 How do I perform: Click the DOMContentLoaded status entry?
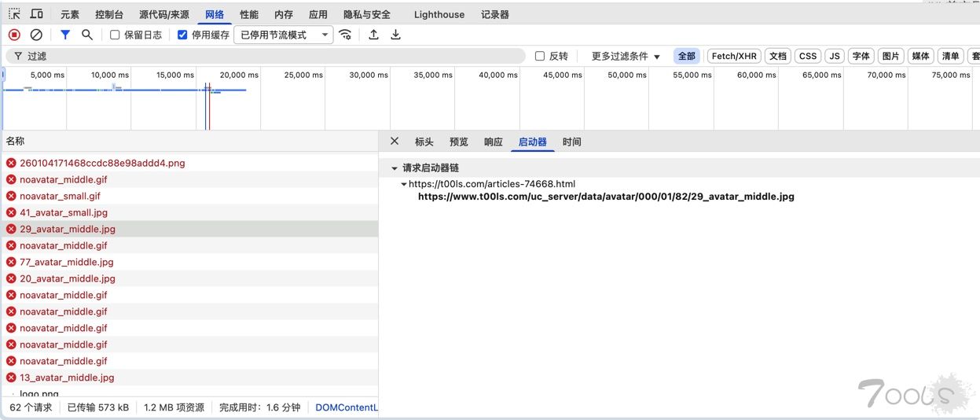click(347, 407)
